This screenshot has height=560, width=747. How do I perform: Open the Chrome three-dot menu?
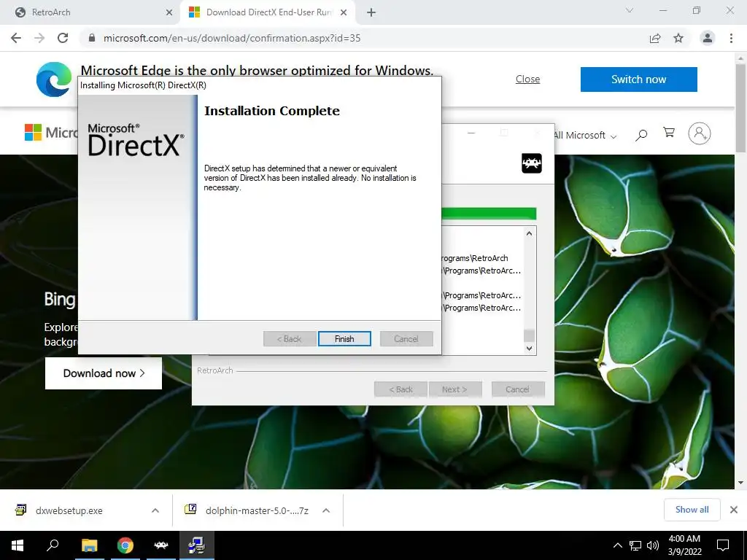[x=731, y=38]
